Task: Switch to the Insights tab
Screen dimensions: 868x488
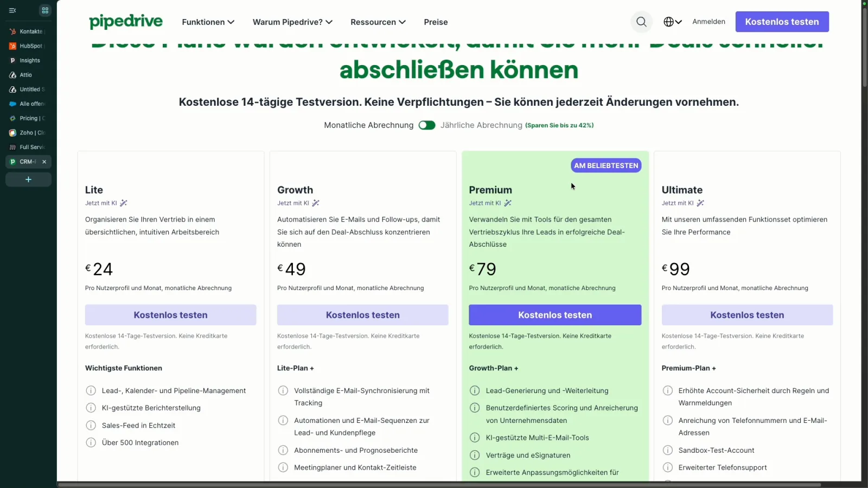Action: click(28, 60)
